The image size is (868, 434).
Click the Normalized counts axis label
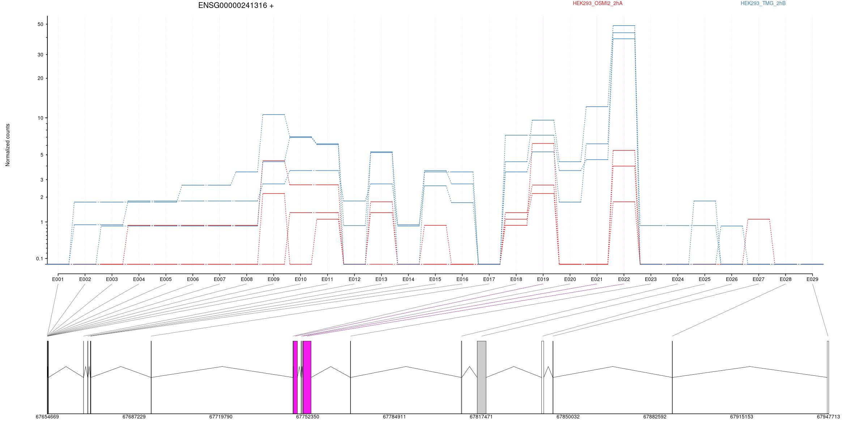click(8, 145)
